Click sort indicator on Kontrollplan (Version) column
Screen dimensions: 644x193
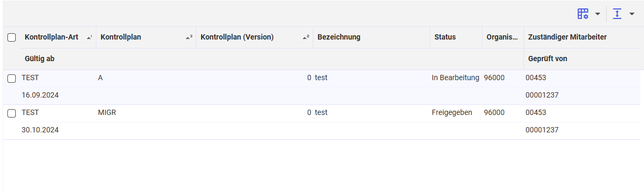306,37
